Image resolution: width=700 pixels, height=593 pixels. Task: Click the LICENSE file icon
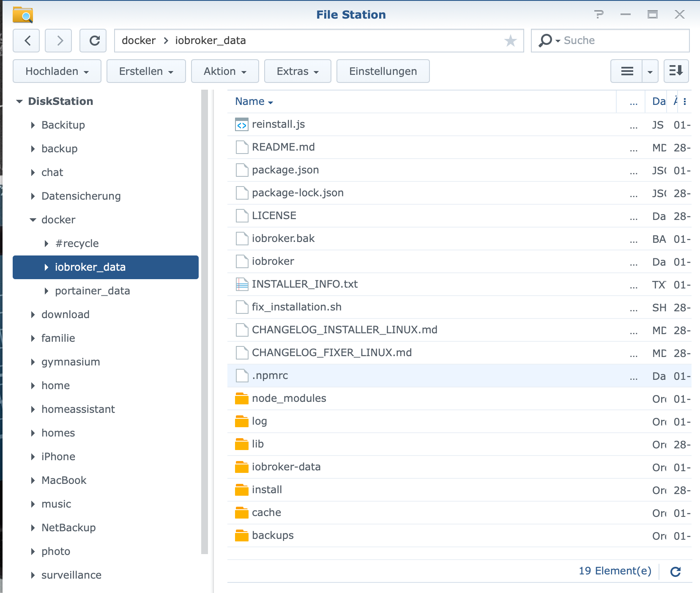(x=242, y=216)
